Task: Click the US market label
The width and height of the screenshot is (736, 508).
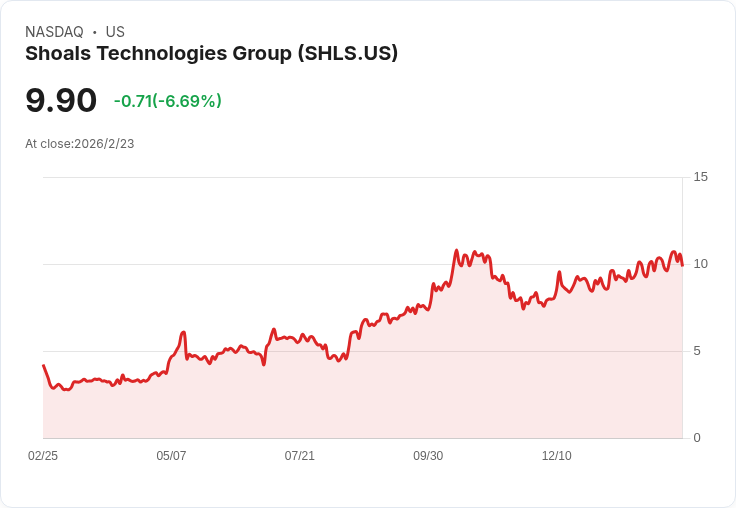Action: (115, 32)
